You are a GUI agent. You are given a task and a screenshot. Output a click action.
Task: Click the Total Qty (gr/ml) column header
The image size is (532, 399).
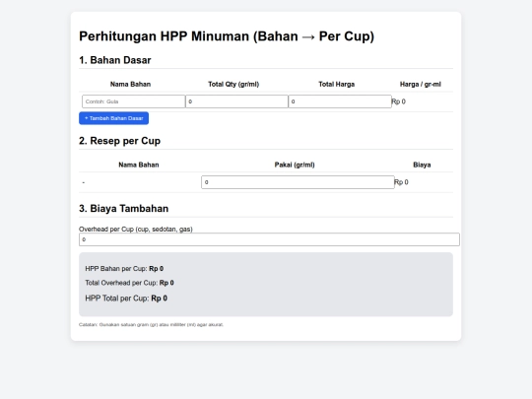pyautogui.click(x=233, y=84)
